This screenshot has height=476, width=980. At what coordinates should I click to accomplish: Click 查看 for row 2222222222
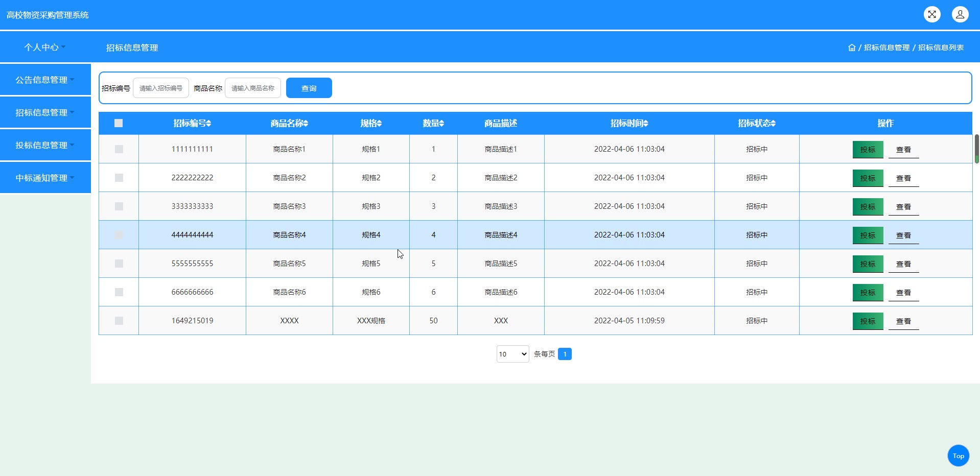click(903, 178)
